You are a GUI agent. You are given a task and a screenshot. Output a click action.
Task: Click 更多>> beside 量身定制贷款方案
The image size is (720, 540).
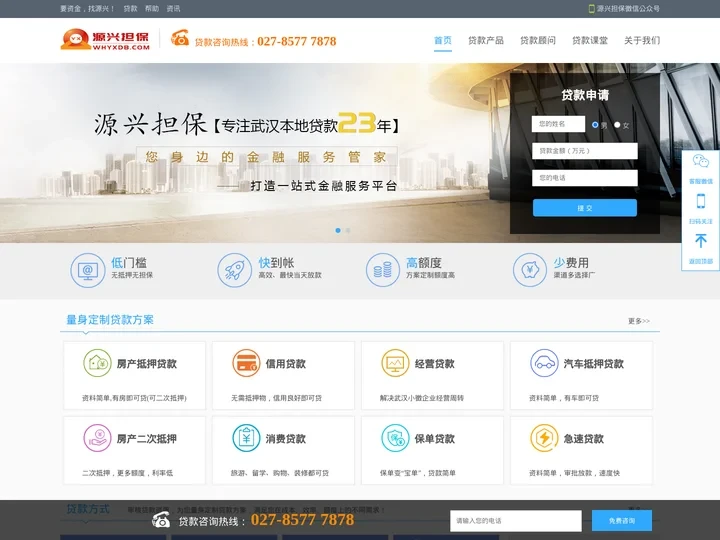click(639, 321)
